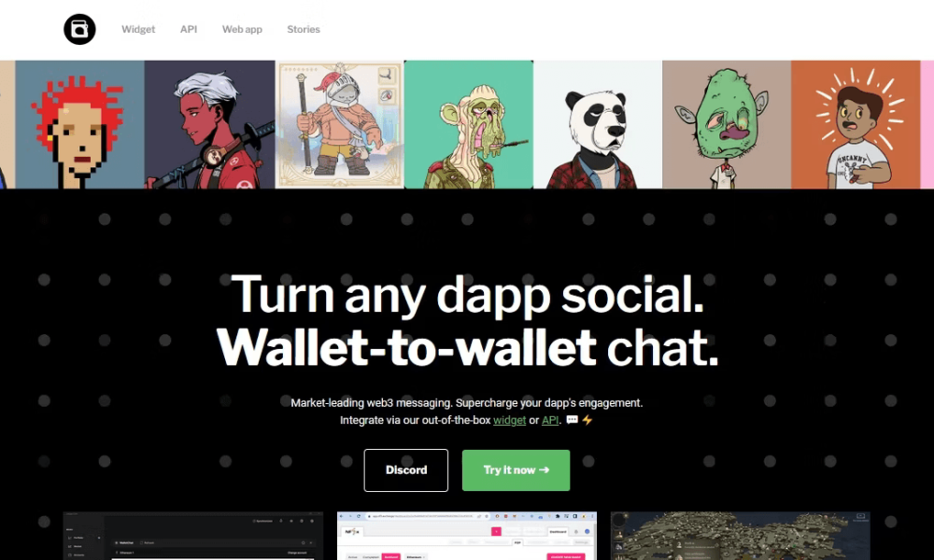The width and height of the screenshot is (934, 560).
Task: Follow the green API hyperlink in text
Action: [550, 420]
